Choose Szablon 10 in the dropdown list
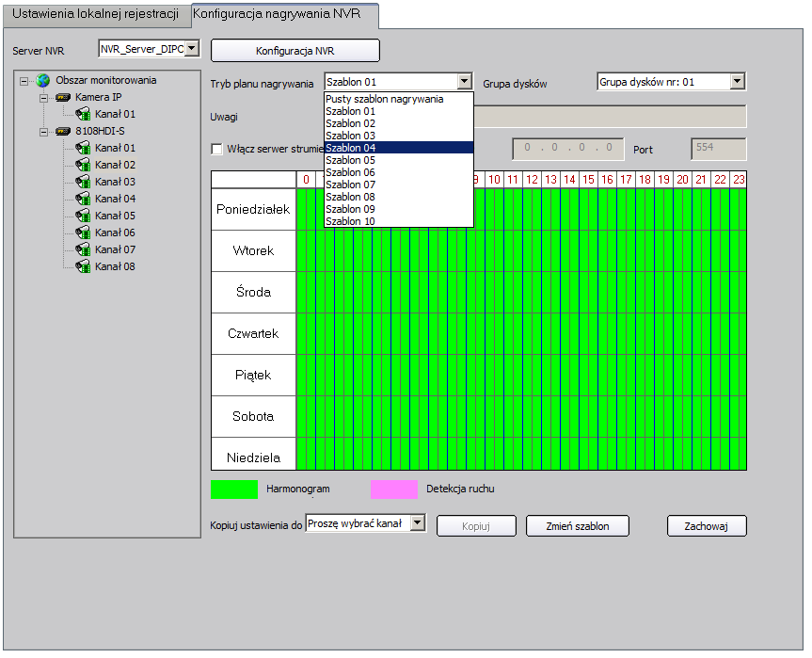This screenshot has width=812, height=658. 399,222
